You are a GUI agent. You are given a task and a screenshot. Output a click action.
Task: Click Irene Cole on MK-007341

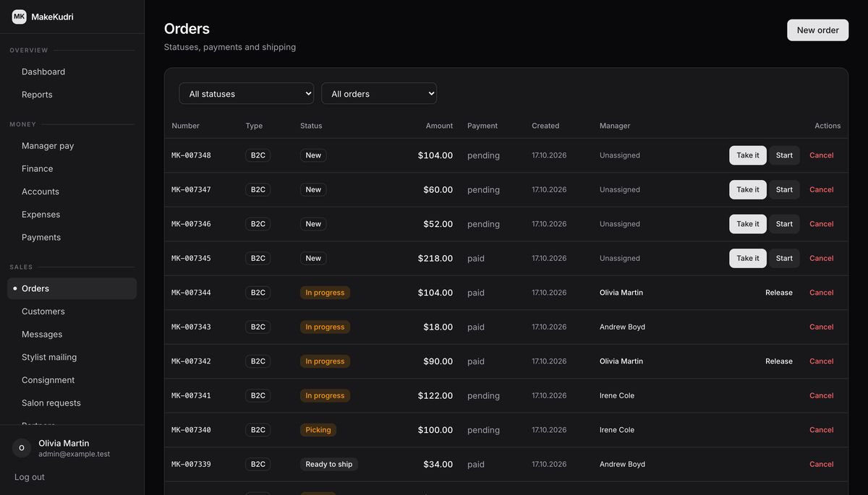[617, 395]
